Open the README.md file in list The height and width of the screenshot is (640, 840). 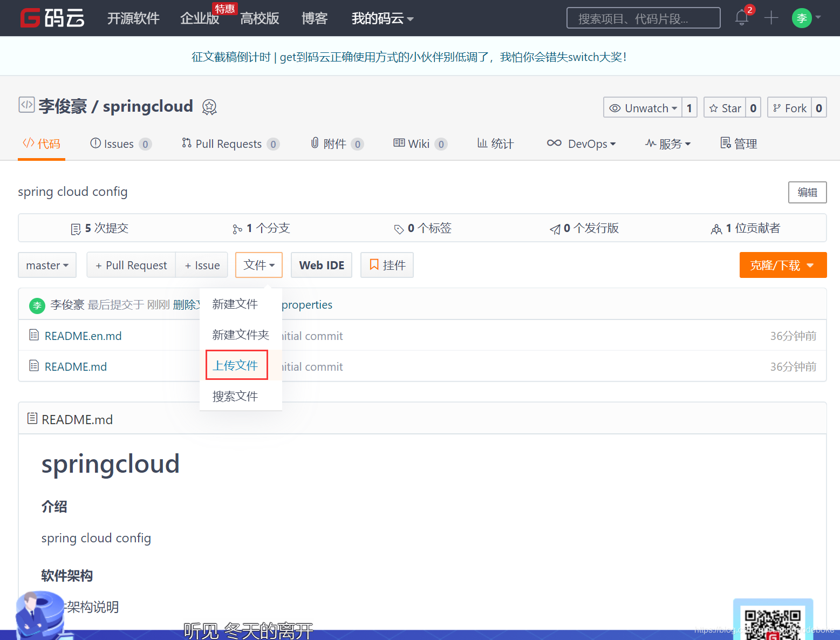76,366
